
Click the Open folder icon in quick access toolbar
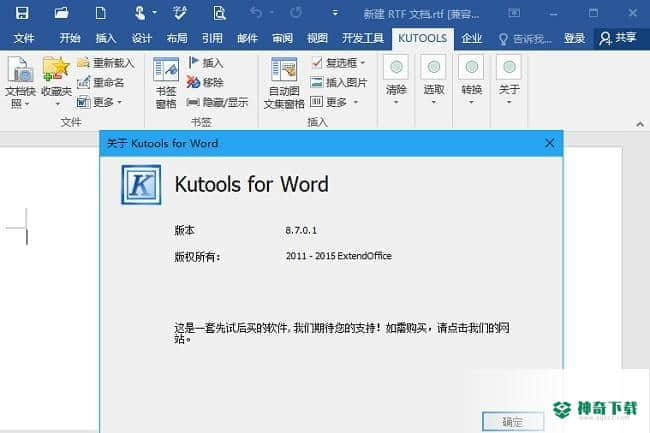click(x=61, y=13)
